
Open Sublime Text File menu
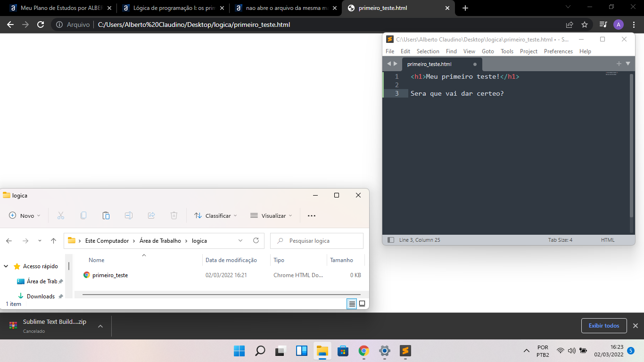point(390,51)
